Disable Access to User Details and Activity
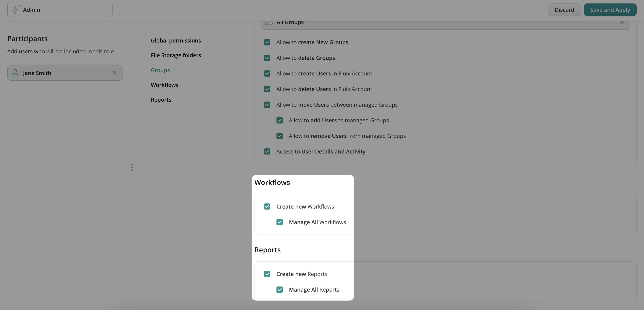This screenshot has height=310, width=644. [267, 152]
